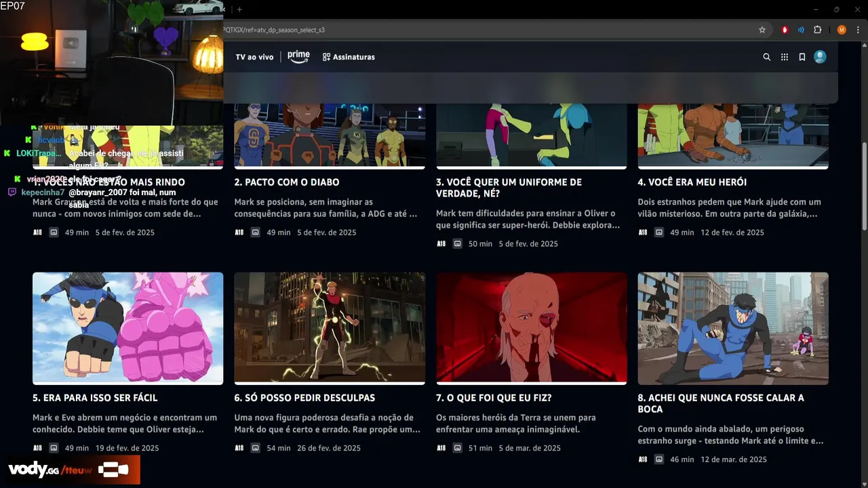The image size is (868, 488).
Task: Open the Prime Video profile avatar
Action: point(820,57)
